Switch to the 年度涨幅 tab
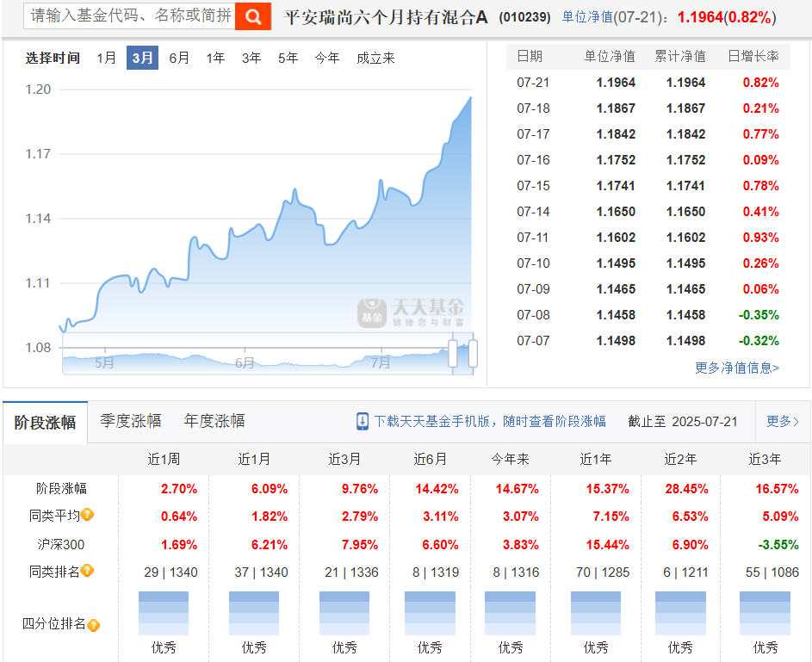The width and height of the screenshot is (812, 662). pyautogui.click(x=214, y=421)
